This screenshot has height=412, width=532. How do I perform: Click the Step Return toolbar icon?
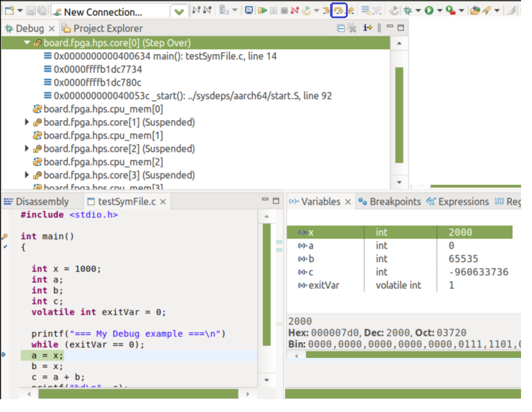[x=351, y=10]
